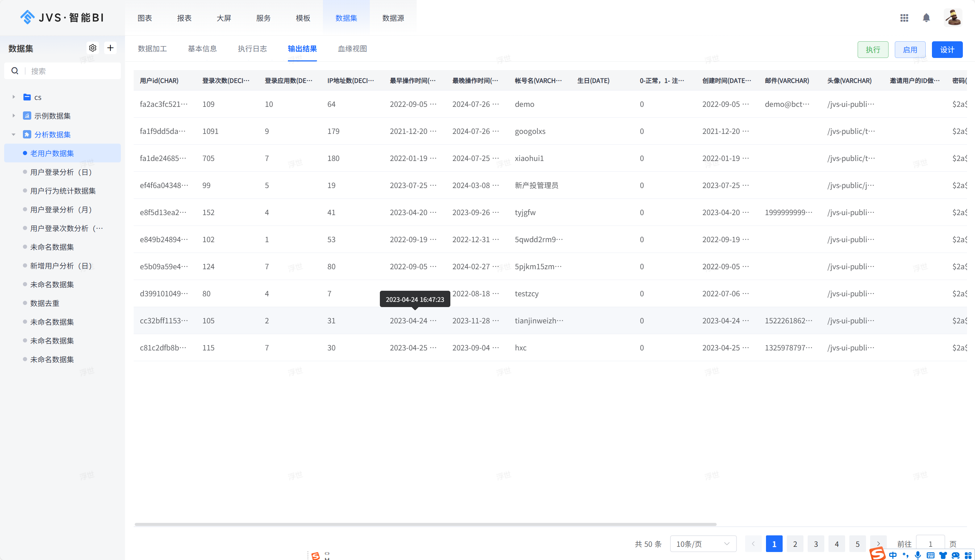The height and width of the screenshot is (560, 975).
Task: Open the 数据源 top menu
Action: pyautogui.click(x=393, y=18)
